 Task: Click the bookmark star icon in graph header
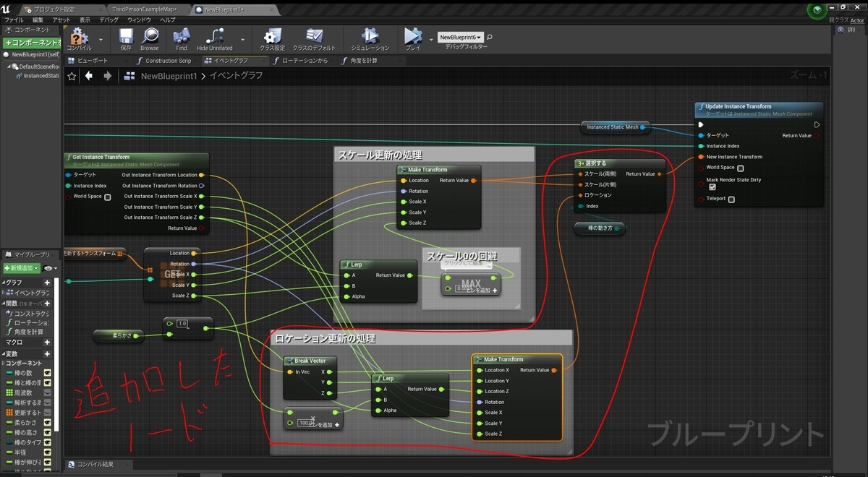pyautogui.click(x=72, y=76)
